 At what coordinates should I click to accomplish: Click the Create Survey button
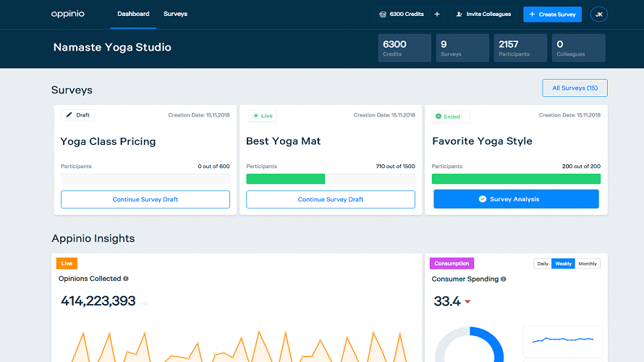click(x=552, y=14)
